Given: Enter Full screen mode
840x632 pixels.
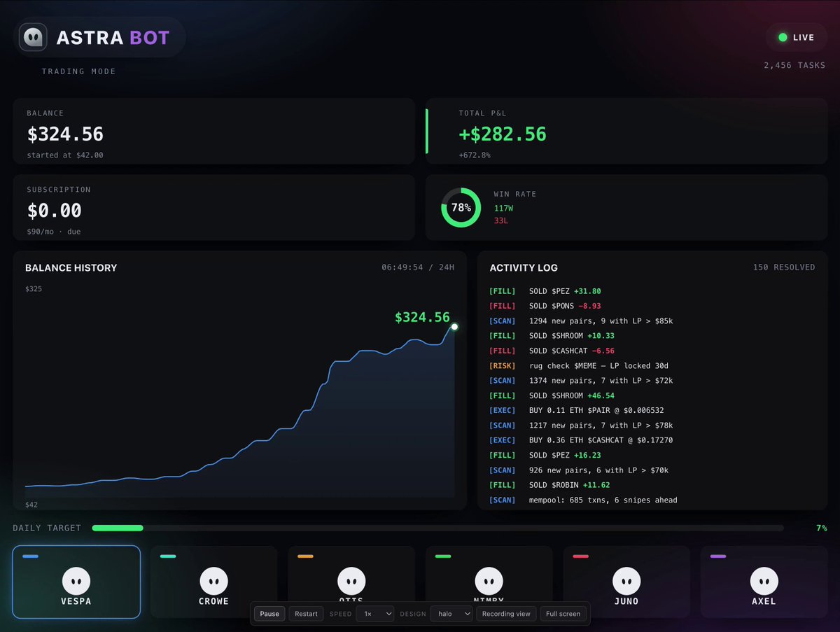Looking at the screenshot, I should point(563,614).
